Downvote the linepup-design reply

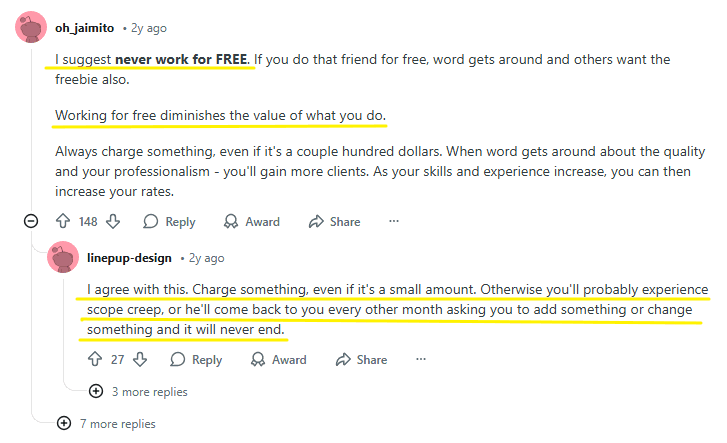(x=140, y=360)
